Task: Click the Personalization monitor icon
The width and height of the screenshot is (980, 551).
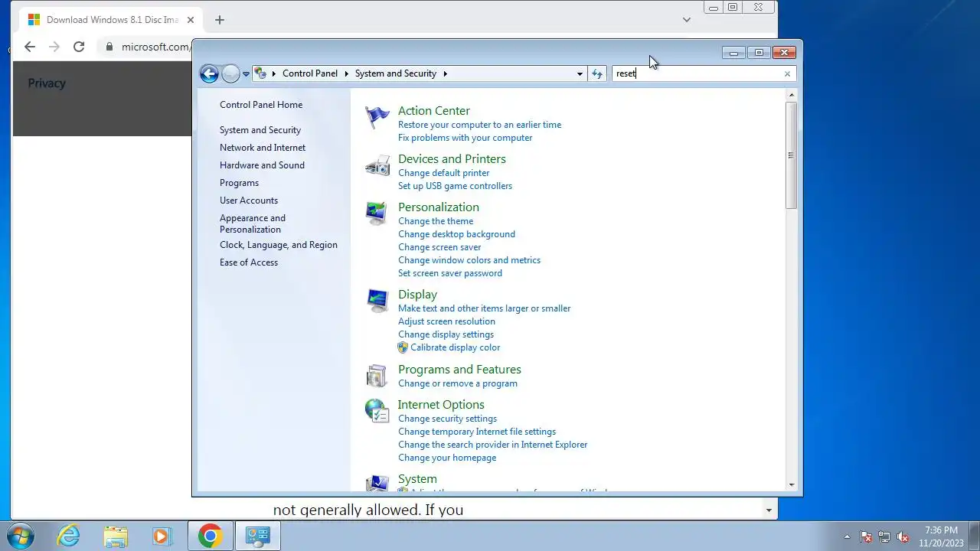Action: coord(377,214)
